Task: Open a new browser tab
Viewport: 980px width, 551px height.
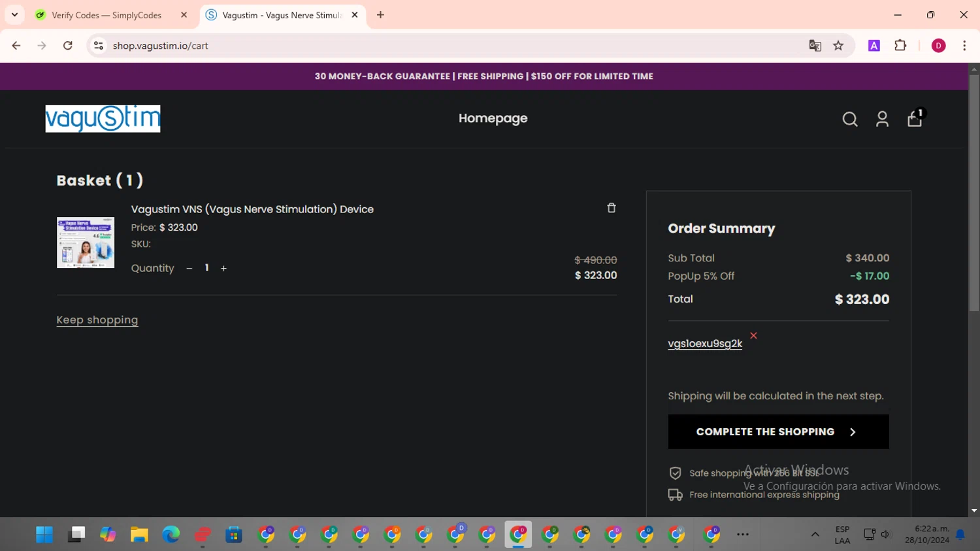Action: [x=380, y=15]
